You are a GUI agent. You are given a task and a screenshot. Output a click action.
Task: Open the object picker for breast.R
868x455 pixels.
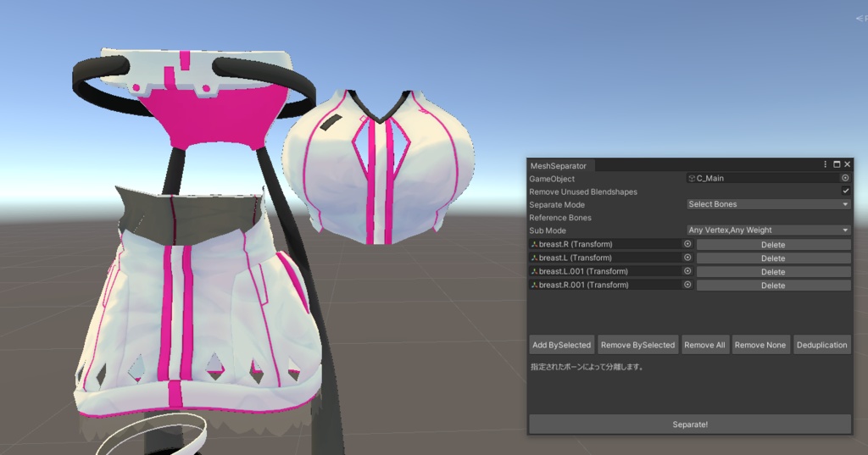point(687,244)
